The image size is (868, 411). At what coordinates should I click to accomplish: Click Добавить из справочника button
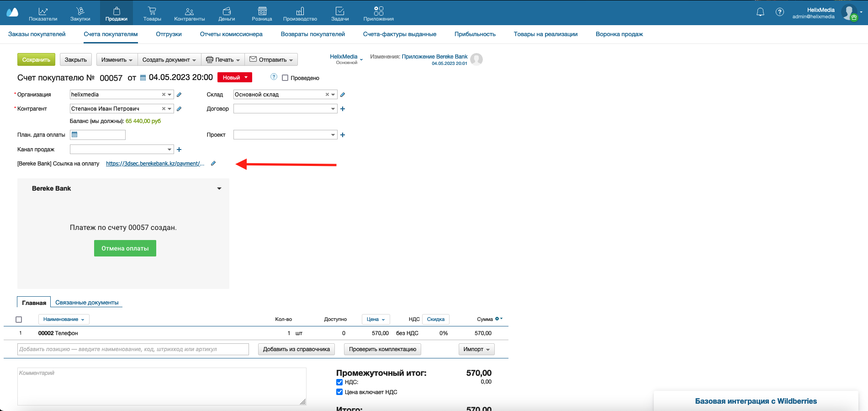(x=296, y=349)
